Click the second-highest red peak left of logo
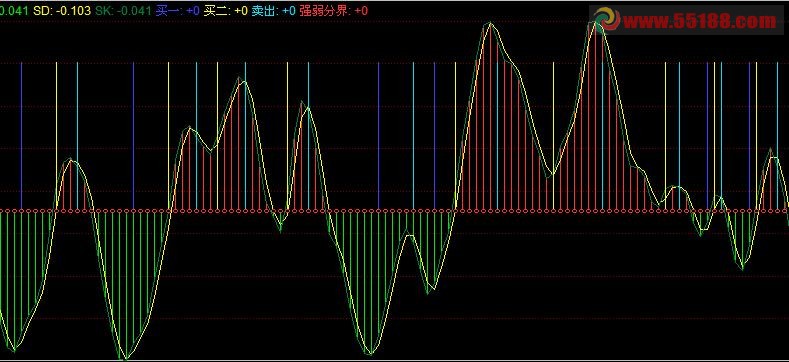 pyautogui.click(x=490, y=24)
